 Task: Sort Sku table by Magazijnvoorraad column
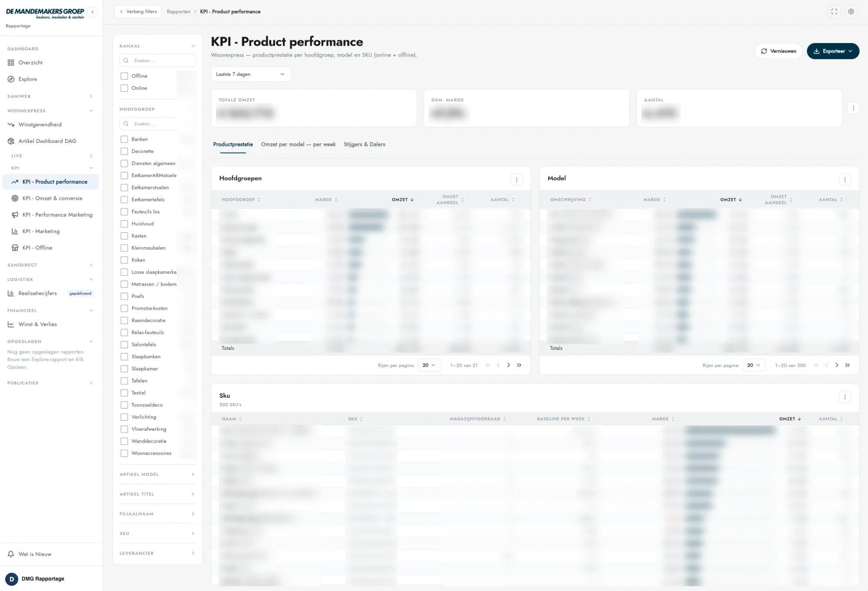(x=477, y=419)
